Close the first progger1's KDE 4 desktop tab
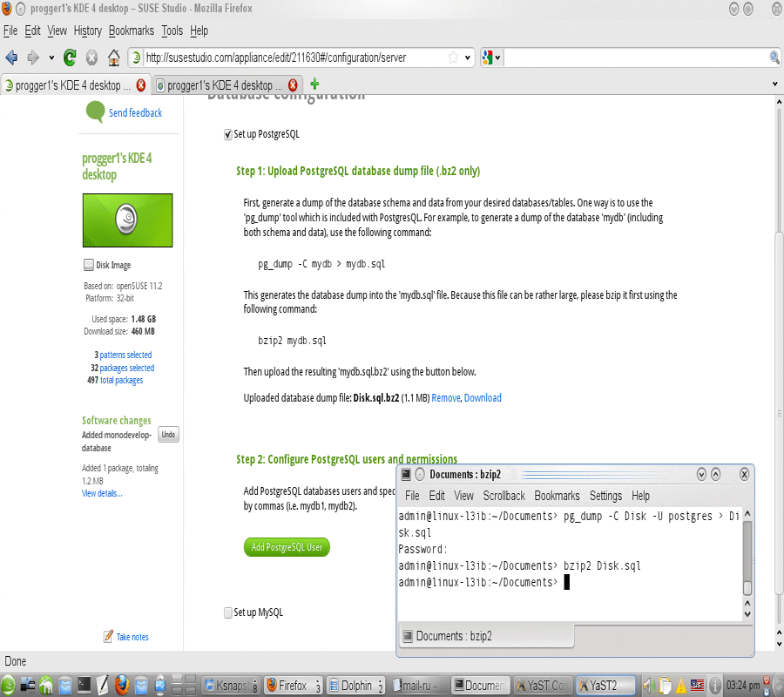 coord(141,85)
